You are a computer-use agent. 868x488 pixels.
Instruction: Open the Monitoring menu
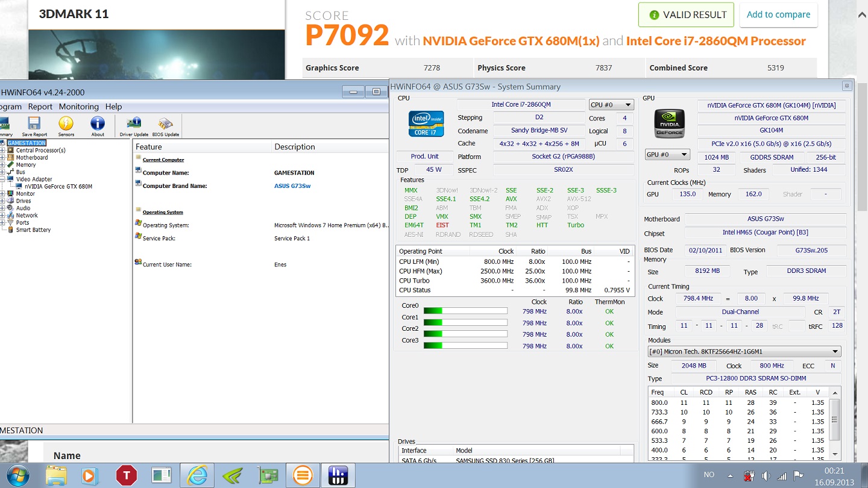[x=78, y=107]
